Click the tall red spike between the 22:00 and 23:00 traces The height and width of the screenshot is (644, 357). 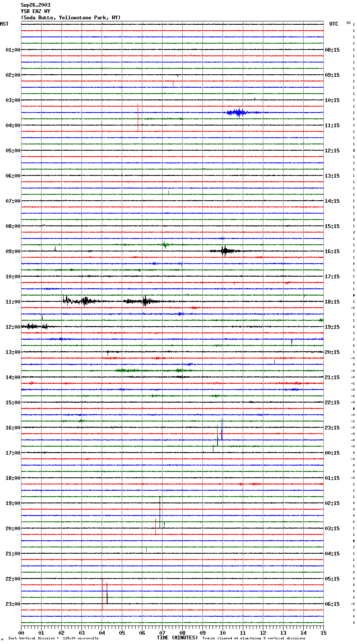102,594
